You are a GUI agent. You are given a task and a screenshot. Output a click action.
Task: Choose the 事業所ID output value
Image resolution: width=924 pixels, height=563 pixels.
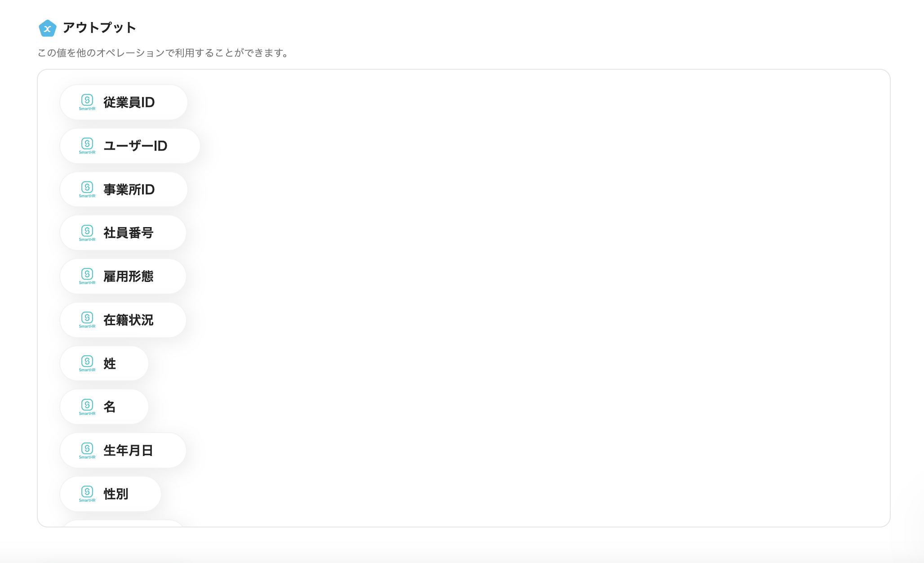(124, 189)
